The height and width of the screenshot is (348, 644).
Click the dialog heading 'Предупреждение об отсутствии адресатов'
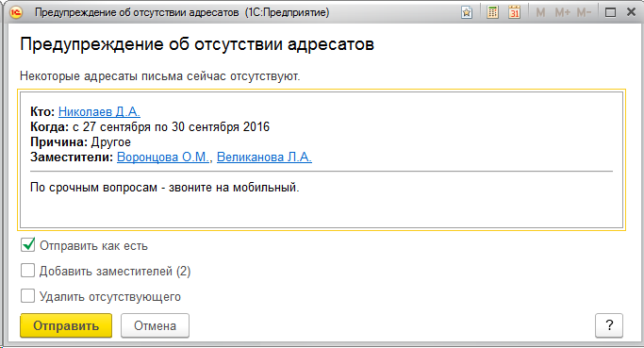[x=197, y=44]
